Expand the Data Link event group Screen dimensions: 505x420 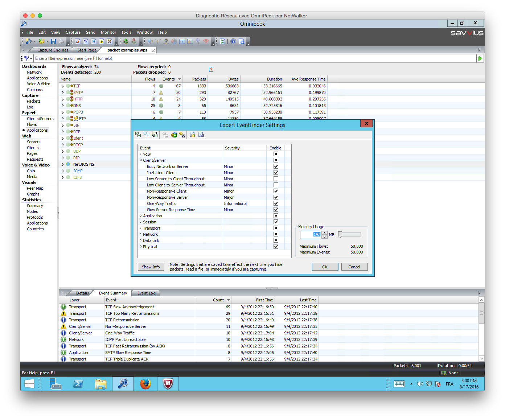[x=140, y=240]
